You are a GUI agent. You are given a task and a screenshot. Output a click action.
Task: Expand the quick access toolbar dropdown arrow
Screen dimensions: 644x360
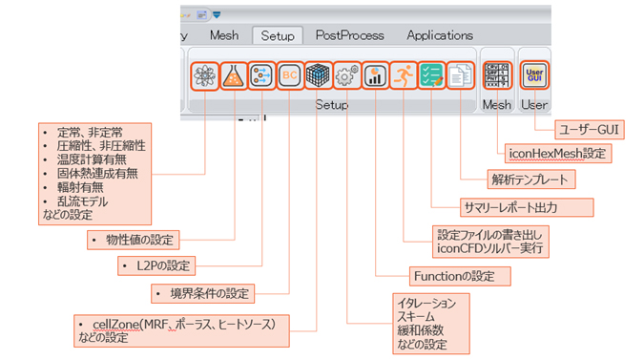tap(217, 15)
